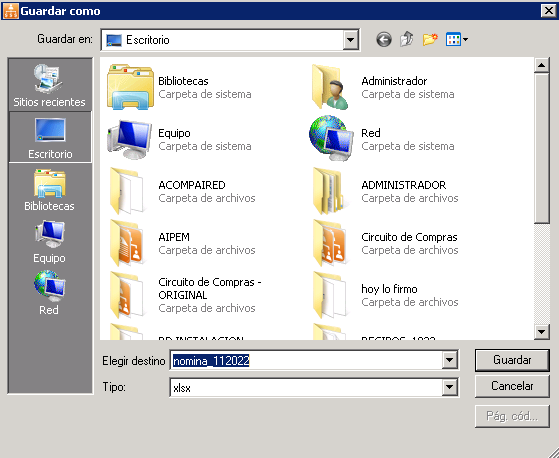Expand the Tipo file type dropdown

click(x=450, y=387)
